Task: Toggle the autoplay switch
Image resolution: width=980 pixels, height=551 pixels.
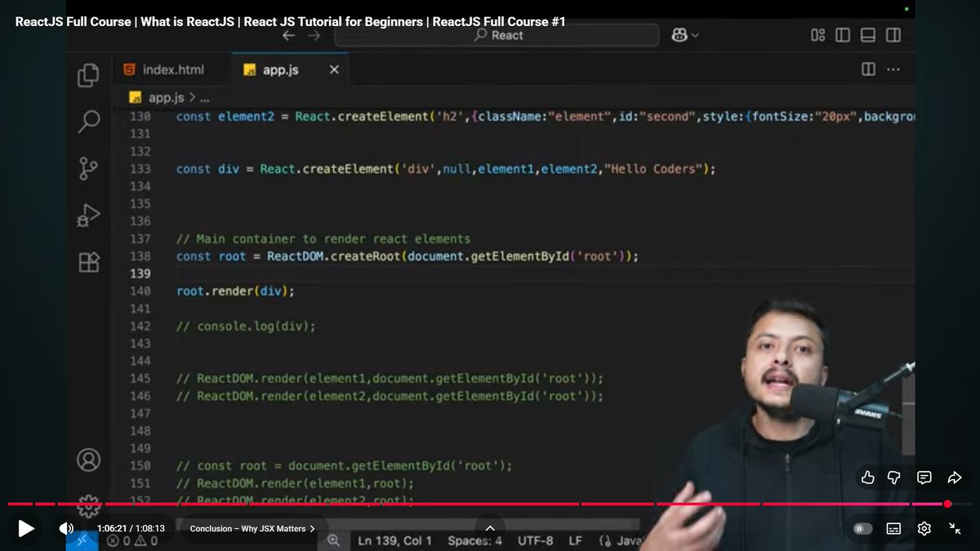Action: 862,528
